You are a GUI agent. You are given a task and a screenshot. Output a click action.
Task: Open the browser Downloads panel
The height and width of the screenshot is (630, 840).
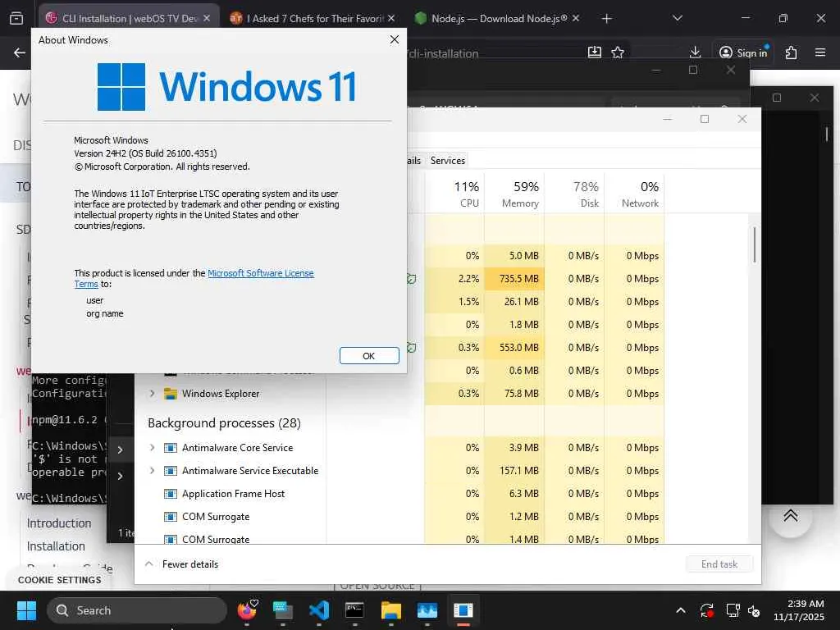click(x=695, y=52)
